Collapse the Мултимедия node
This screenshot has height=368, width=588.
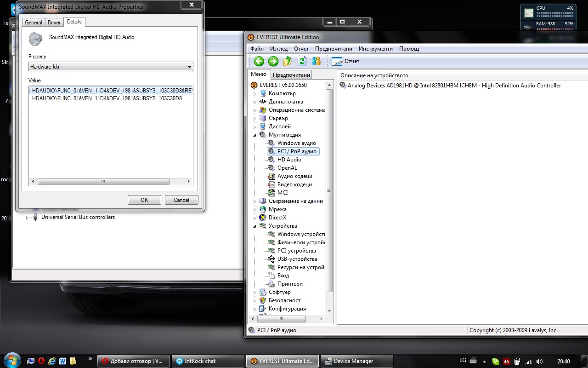click(255, 135)
